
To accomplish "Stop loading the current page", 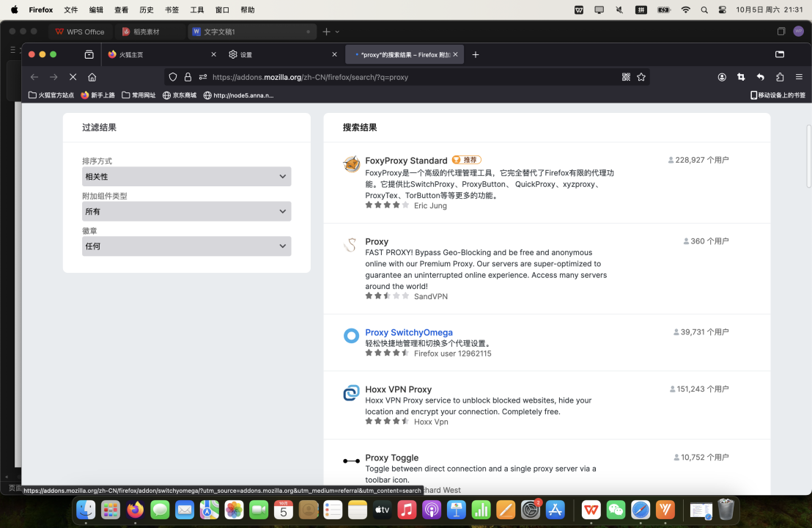I will pos(73,77).
